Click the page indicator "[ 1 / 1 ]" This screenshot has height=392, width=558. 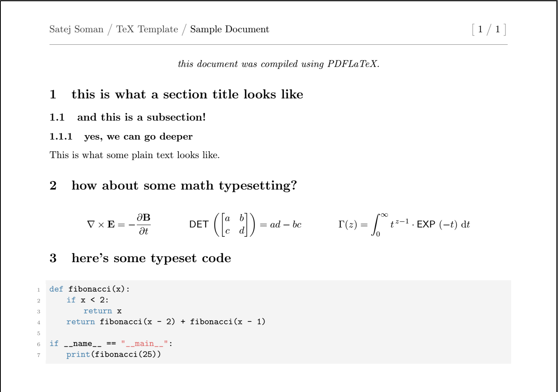pyautogui.click(x=489, y=29)
